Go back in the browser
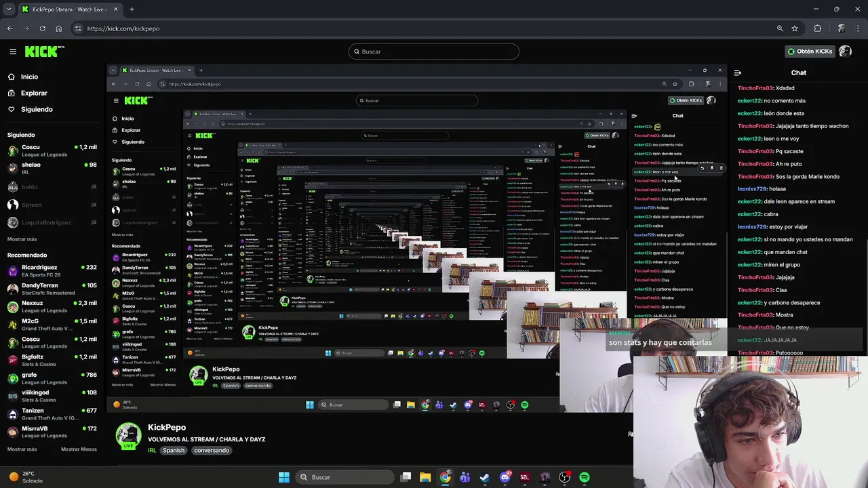Viewport: 868px width, 488px height. coord(9,28)
